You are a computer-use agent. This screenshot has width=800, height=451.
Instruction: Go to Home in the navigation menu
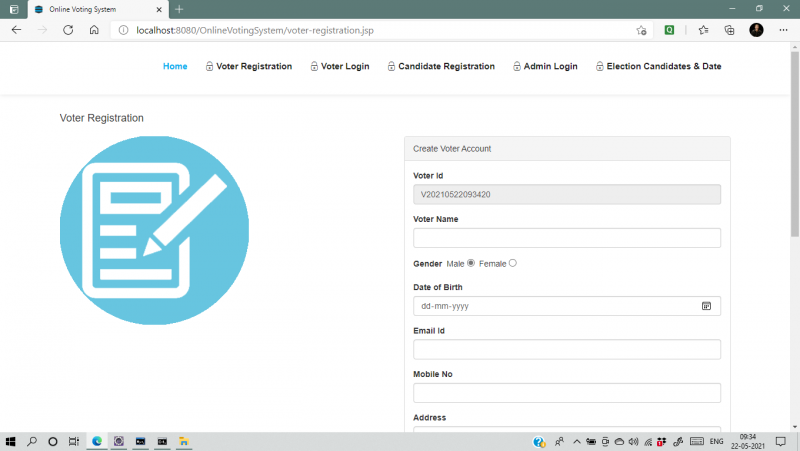[x=175, y=66]
